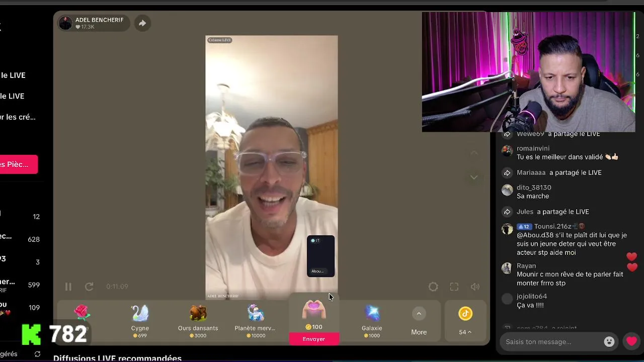Click sidebar streamer row with 109 viewers
Image resolution: width=644 pixels, height=362 pixels.
pyautogui.click(x=20, y=308)
